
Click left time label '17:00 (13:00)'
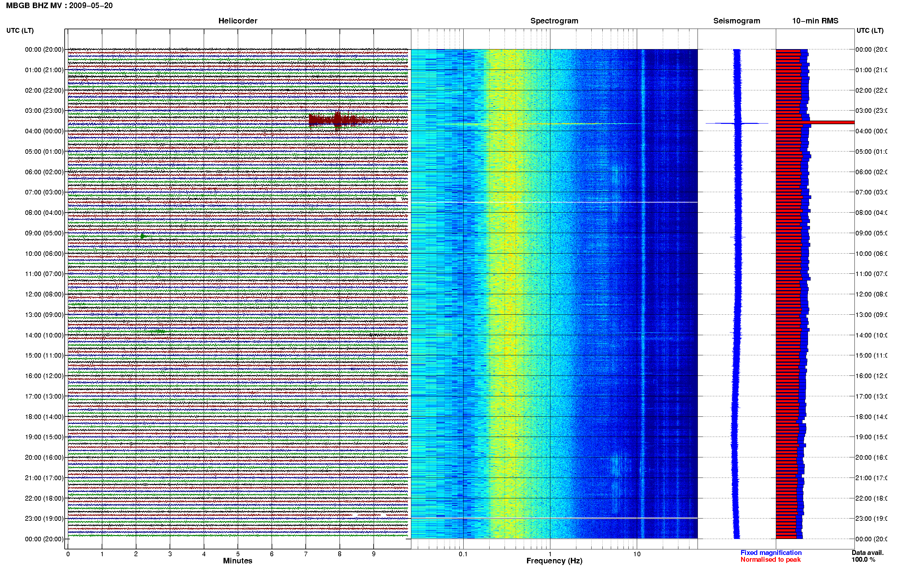[x=44, y=396]
